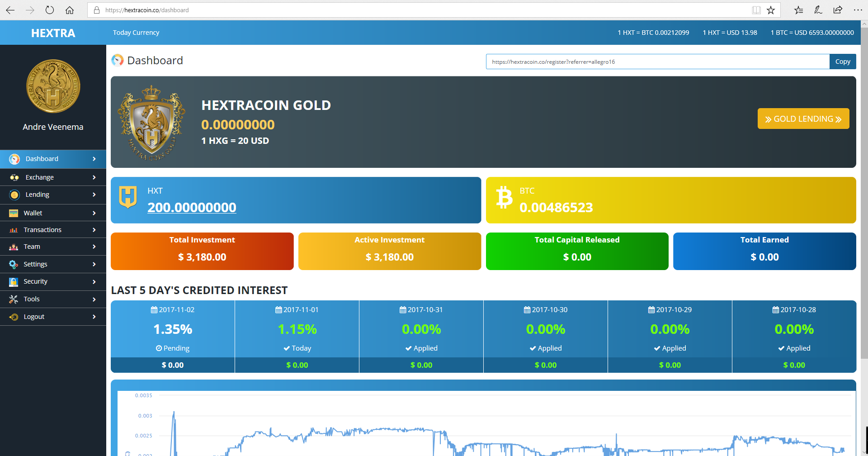
Task: Click the 2017-11-02 pending interest card
Action: click(x=173, y=337)
